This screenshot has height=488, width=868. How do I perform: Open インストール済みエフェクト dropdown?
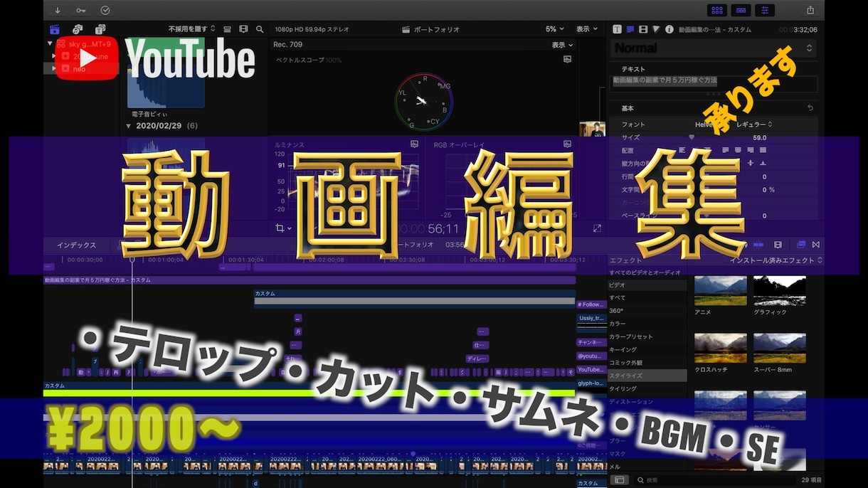[x=776, y=260]
